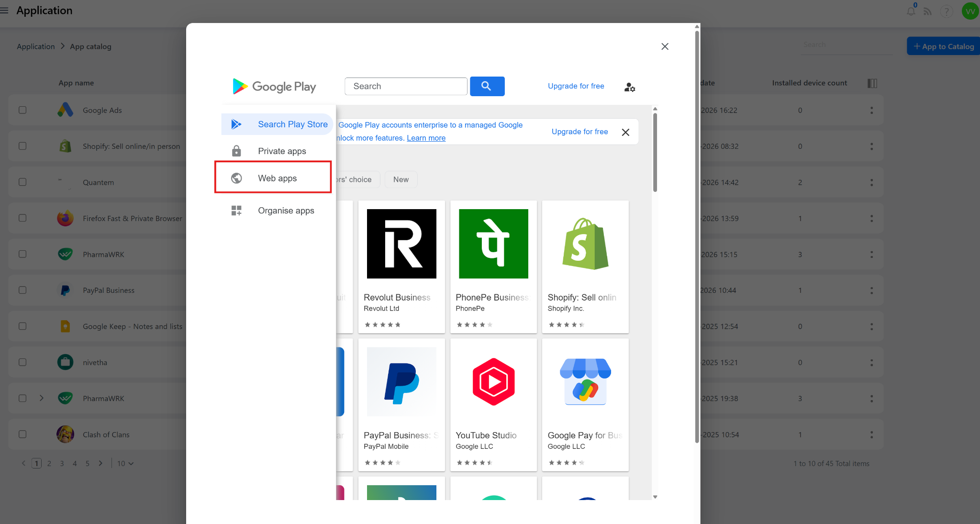Open the 10 per page dropdown
This screenshot has width=980, height=524.
[x=125, y=463]
